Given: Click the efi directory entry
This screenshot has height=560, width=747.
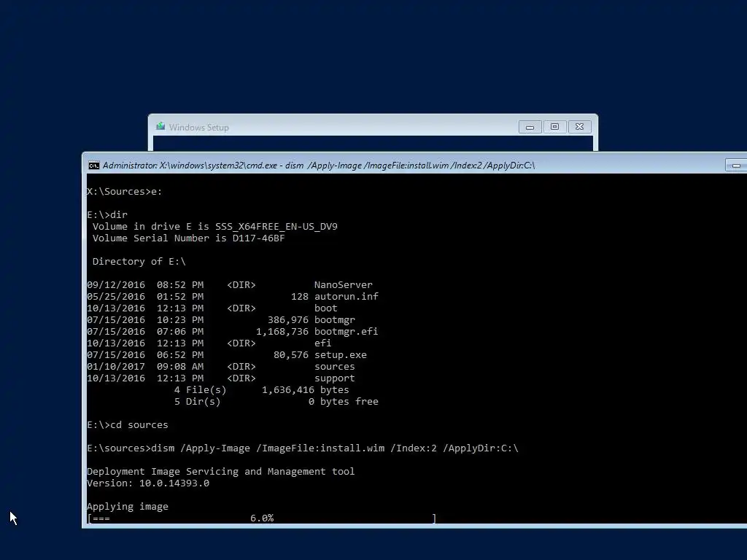Looking at the screenshot, I should [x=209, y=343].
